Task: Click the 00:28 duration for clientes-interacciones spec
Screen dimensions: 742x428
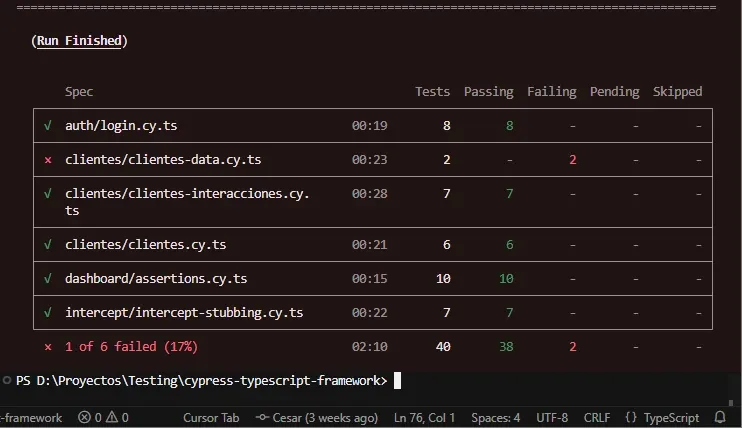Action: pyautogui.click(x=370, y=194)
